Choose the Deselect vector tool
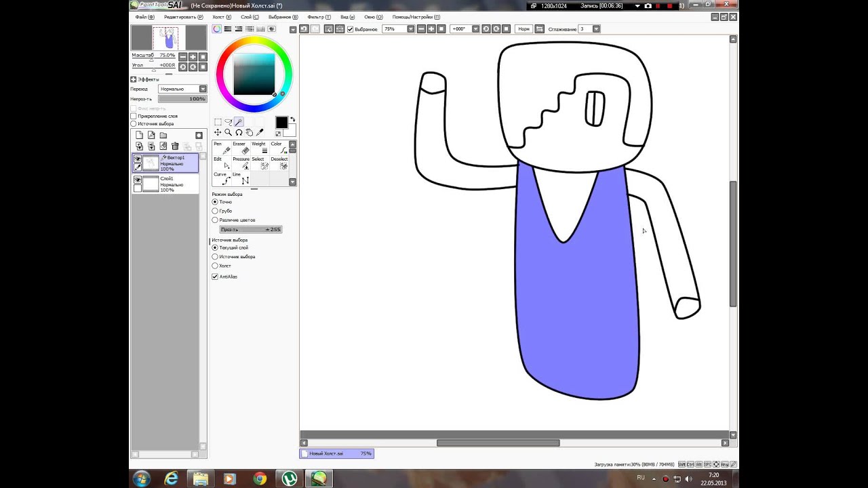 click(279, 163)
